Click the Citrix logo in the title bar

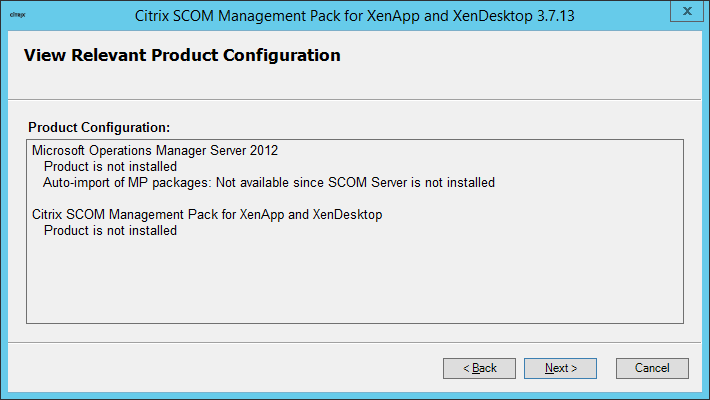17,16
